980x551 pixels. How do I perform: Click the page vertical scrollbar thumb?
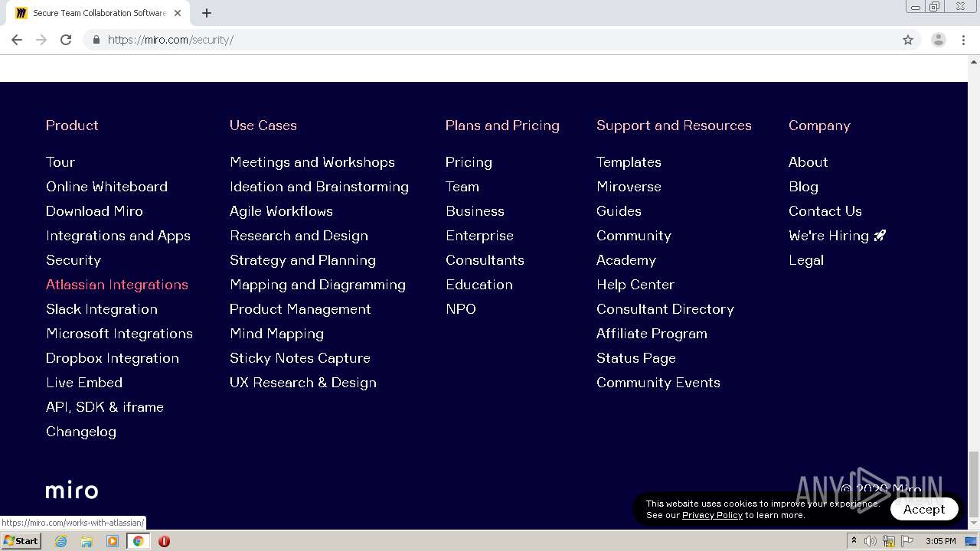tap(974, 484)
